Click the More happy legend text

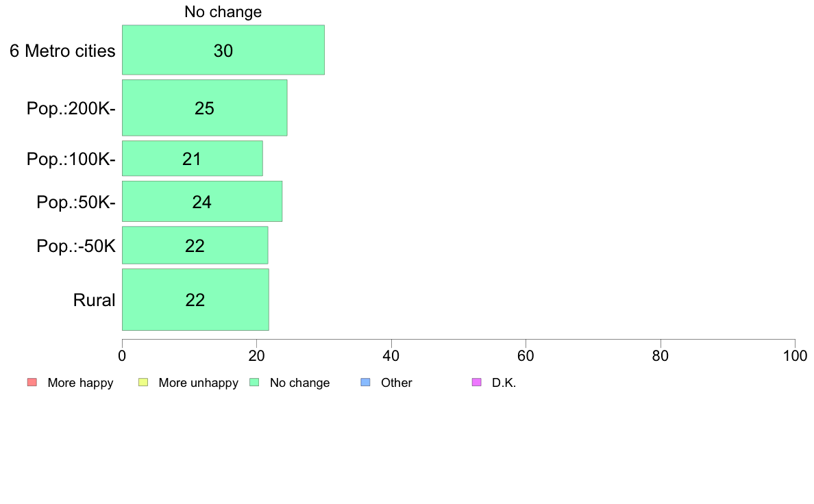coord(80,383)
